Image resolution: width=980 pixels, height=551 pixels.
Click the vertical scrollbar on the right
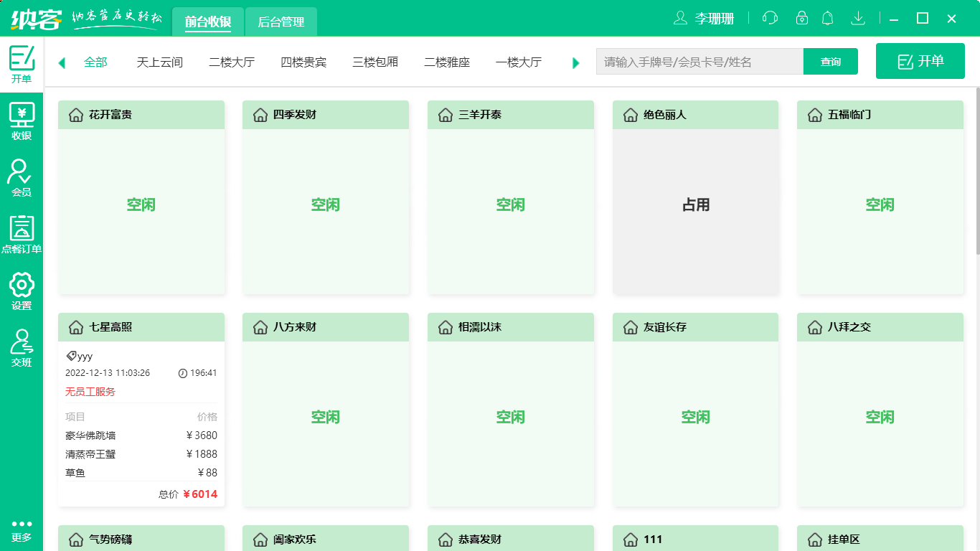tap(977, 172)
